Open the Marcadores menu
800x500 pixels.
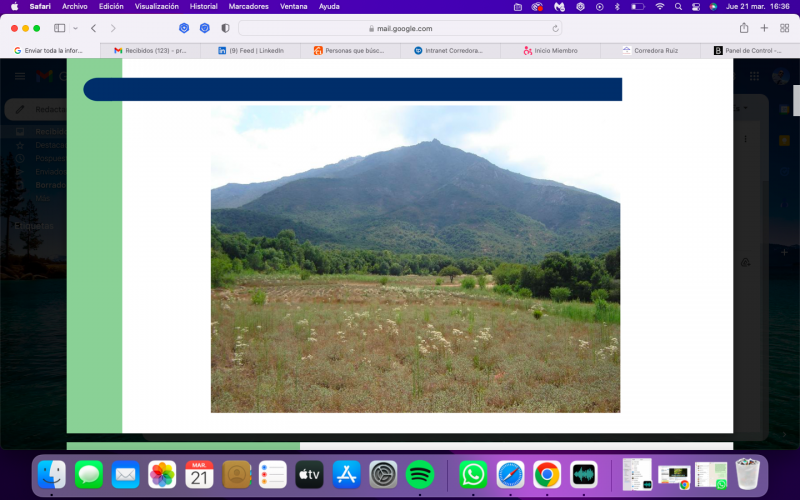click(248, 7)
